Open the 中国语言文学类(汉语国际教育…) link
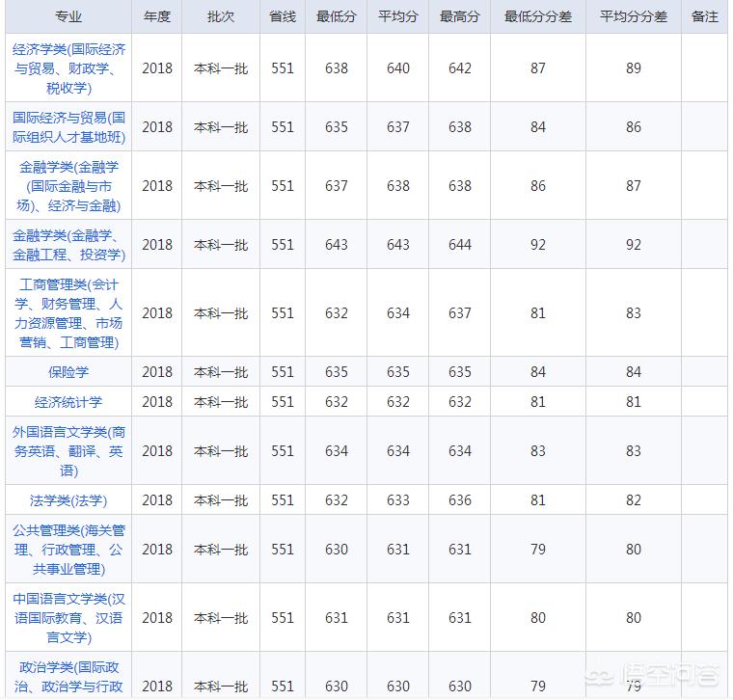The width and height of the screenshot is (733, 700). 68,618
